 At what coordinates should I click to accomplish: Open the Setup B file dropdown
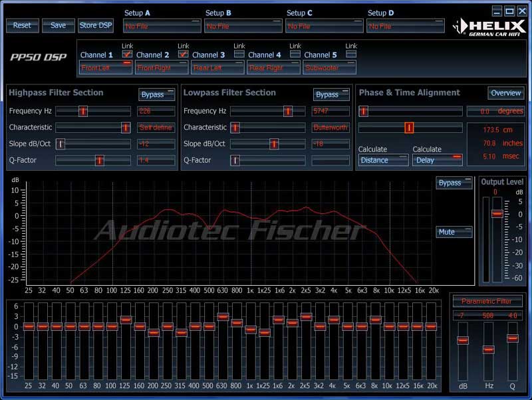click(x=243, y=26)
